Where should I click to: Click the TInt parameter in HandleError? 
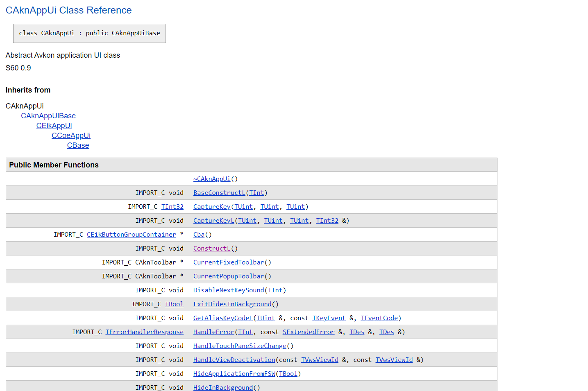point(245,332)
